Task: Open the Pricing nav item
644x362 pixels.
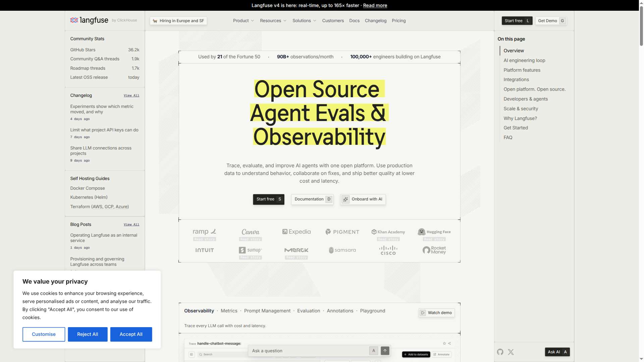Action: coord(398,21)
